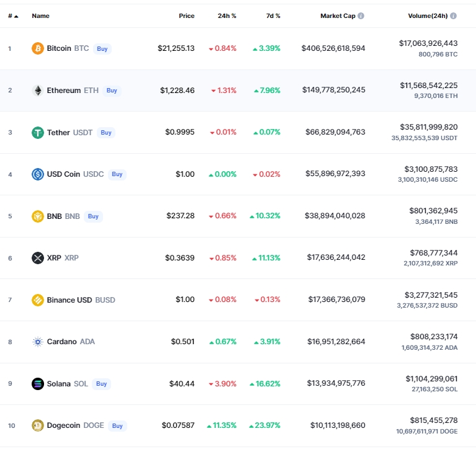
Task: Sort the table by Name header
Action: (40, 16)
